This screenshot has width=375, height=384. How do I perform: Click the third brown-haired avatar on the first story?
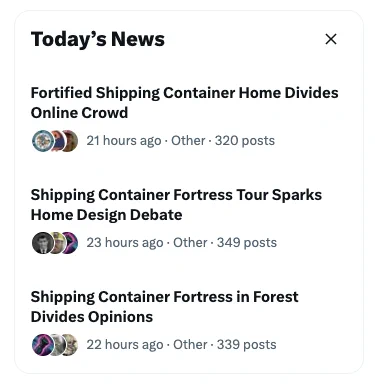[x=71, y=141]
